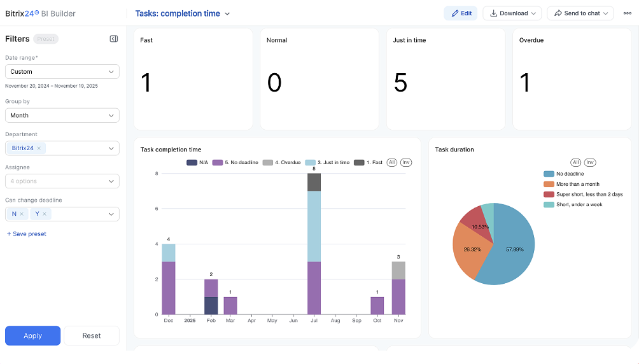Toggle the N/A series in chart legend
This screenshot has width=639, height=364.
197,162
